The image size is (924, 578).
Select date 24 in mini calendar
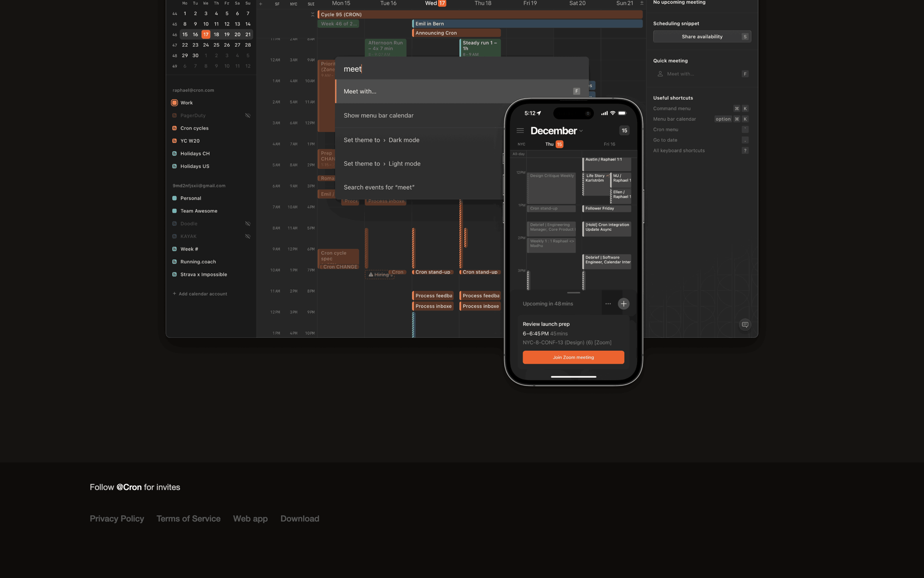pos(205,45)
